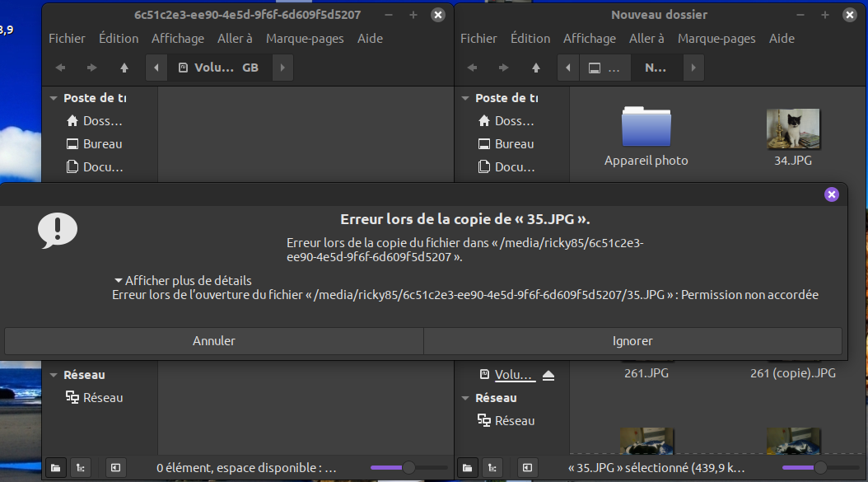Open 'Aller à' menu in left window
Viewport: 868px width, 482px height.
235,38
